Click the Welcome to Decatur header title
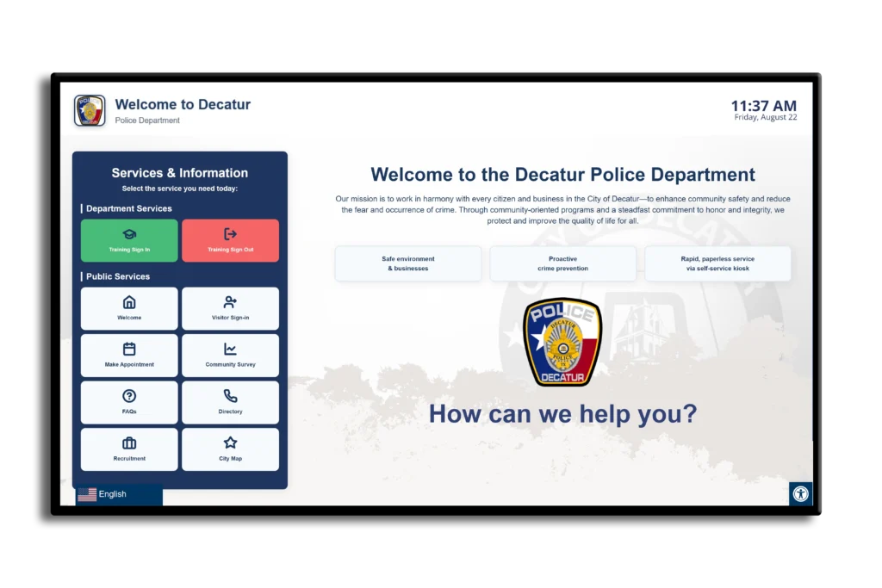 pos(183,104)
